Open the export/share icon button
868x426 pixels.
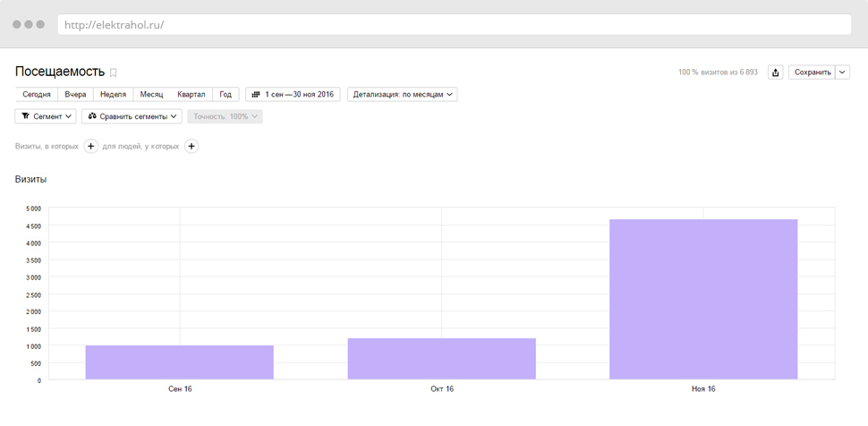pos(776,72)
